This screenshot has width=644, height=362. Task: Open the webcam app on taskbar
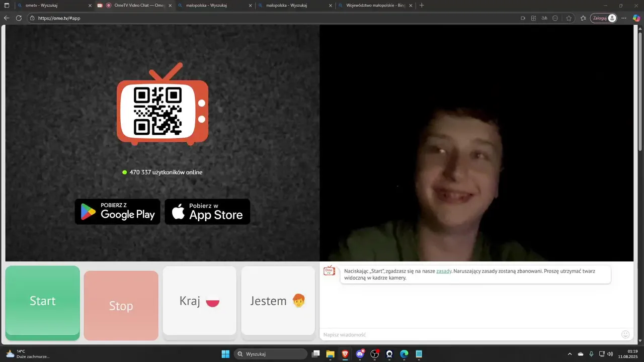pyautogui.click(x=389, y=354)
